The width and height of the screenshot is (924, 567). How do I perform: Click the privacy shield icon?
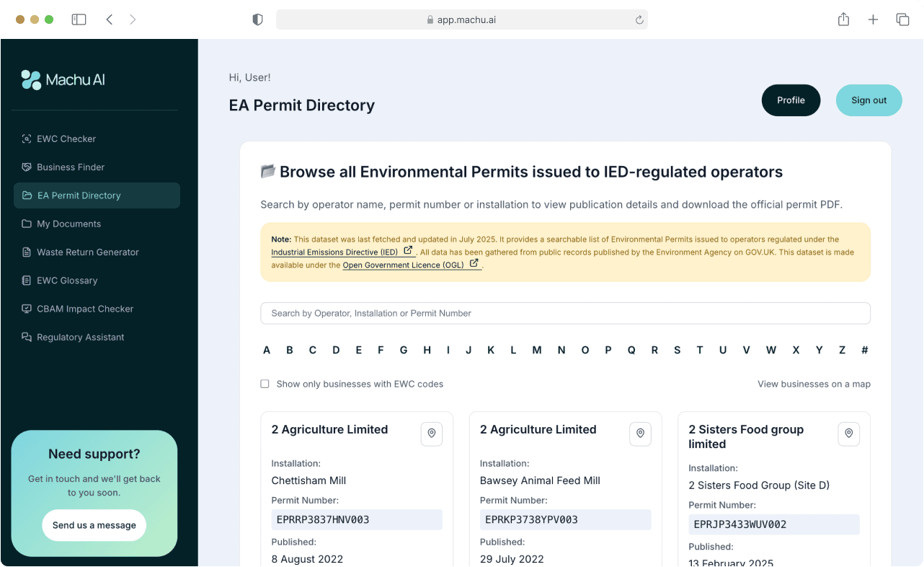pos(257,19)
